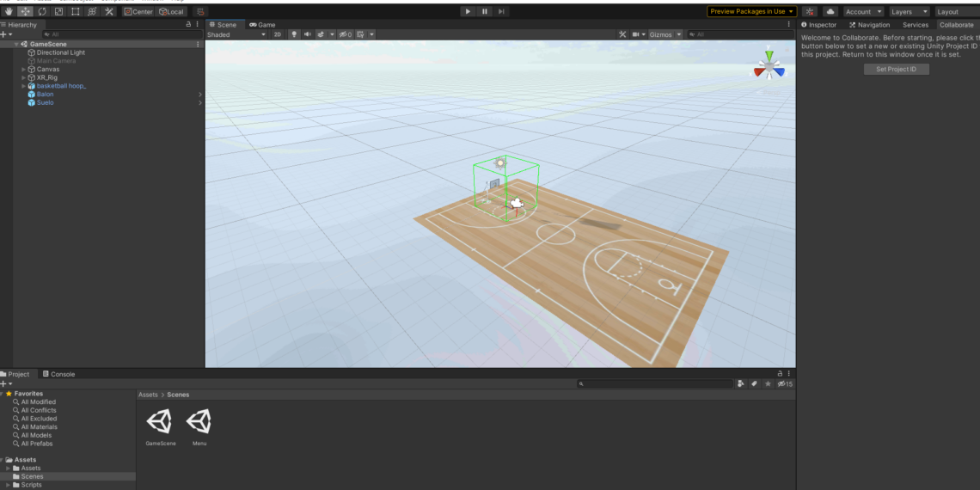Start Play mode
The height and width of the screenshot is (490, 980).
[469, 11]
